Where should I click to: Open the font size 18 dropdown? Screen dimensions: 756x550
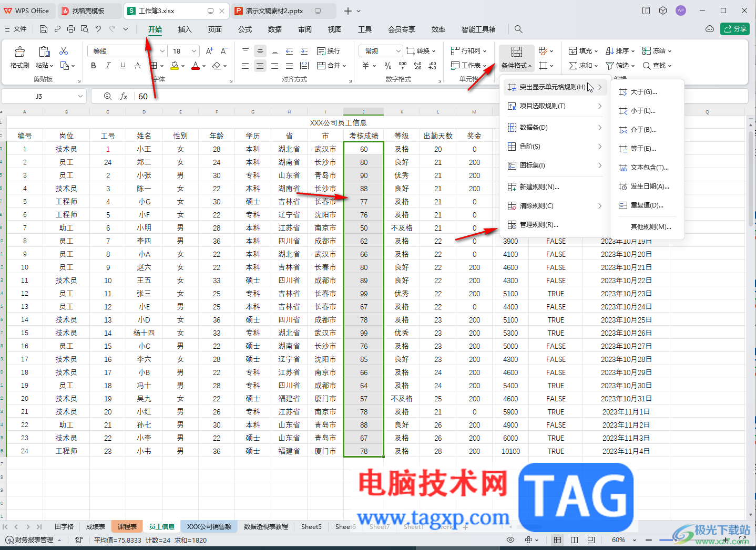coord(194,51)
